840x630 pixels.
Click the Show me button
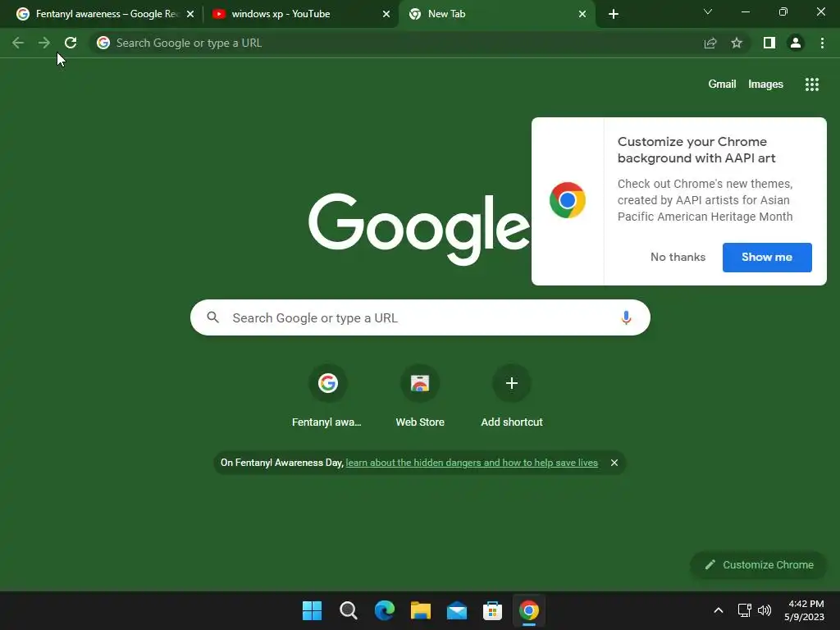click(767, 257)
